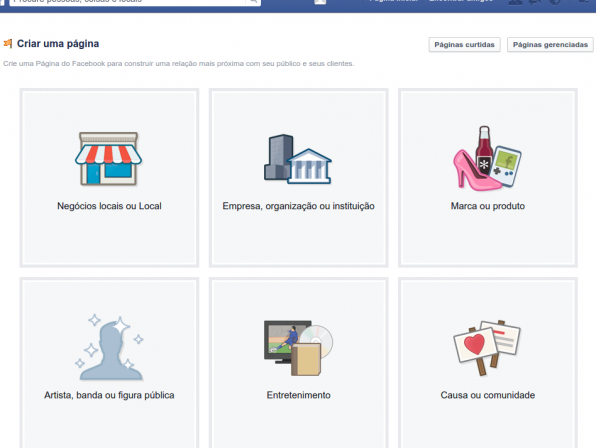
Task: Open the friend requests icon in top bar
Action: click(x=515, y=2)
